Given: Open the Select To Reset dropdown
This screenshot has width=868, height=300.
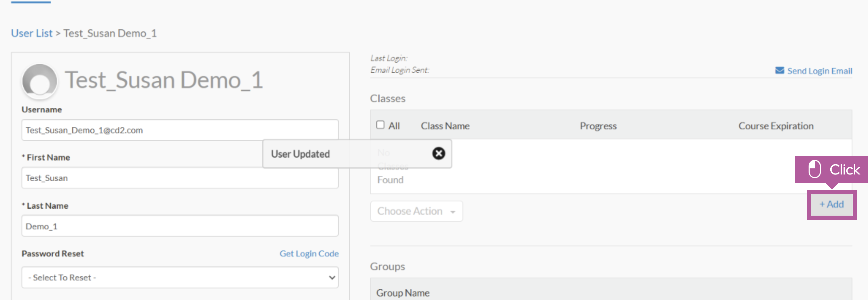Looking at the screenshot, I should 180,278.
